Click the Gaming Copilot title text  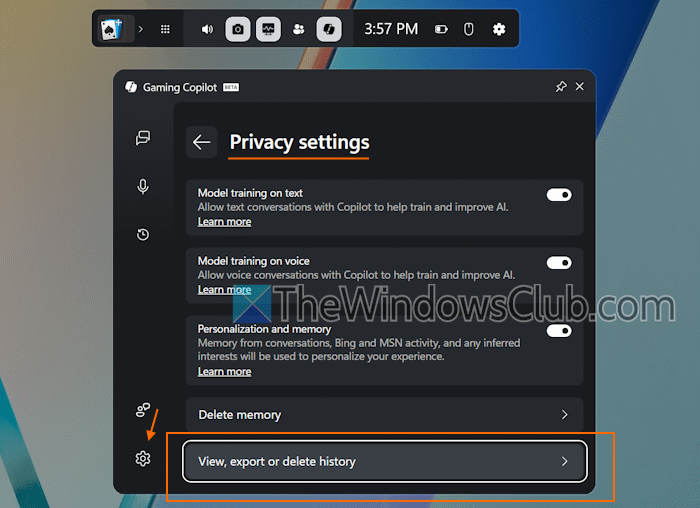180,87
